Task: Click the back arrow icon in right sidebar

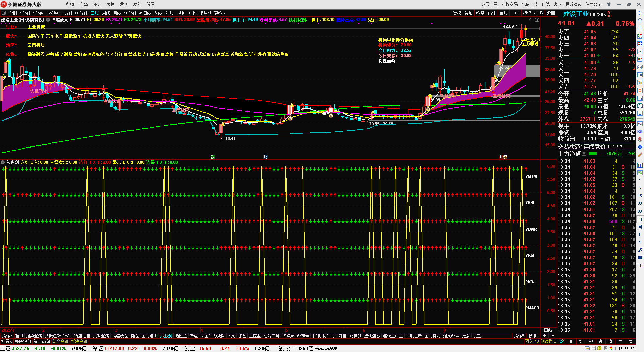Action: click(640, 13)
